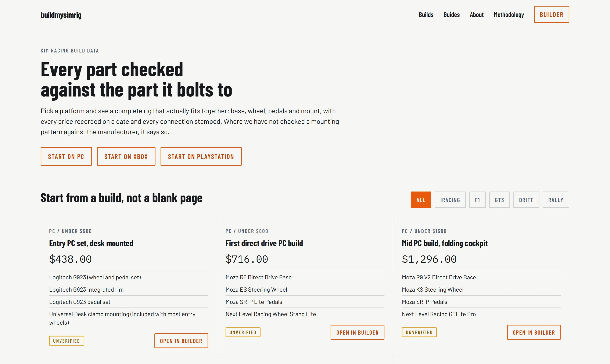Click Next Level Racing GTLite Pro row
Viewport: 610px width, 364px height.
(481, 314)
